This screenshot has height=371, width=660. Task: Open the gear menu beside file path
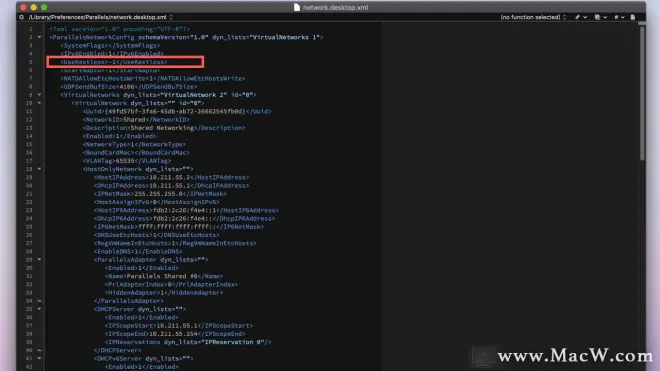click(21, 17)
